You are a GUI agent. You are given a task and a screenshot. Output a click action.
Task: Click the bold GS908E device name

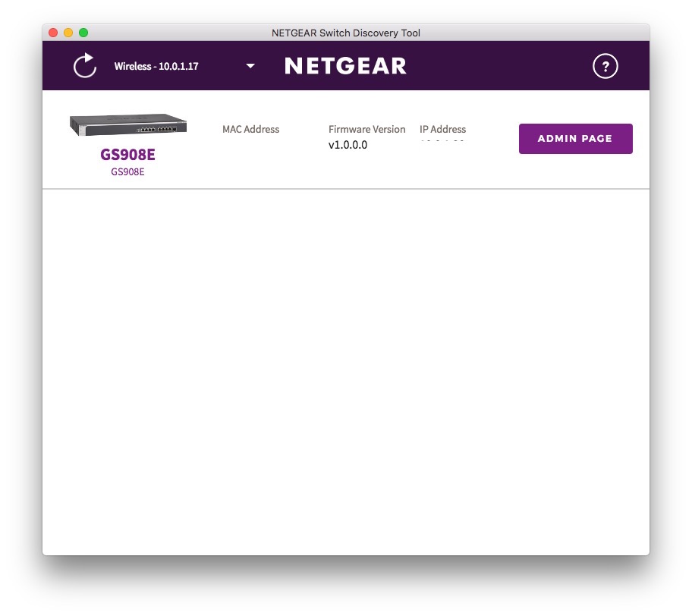point(127,155)
